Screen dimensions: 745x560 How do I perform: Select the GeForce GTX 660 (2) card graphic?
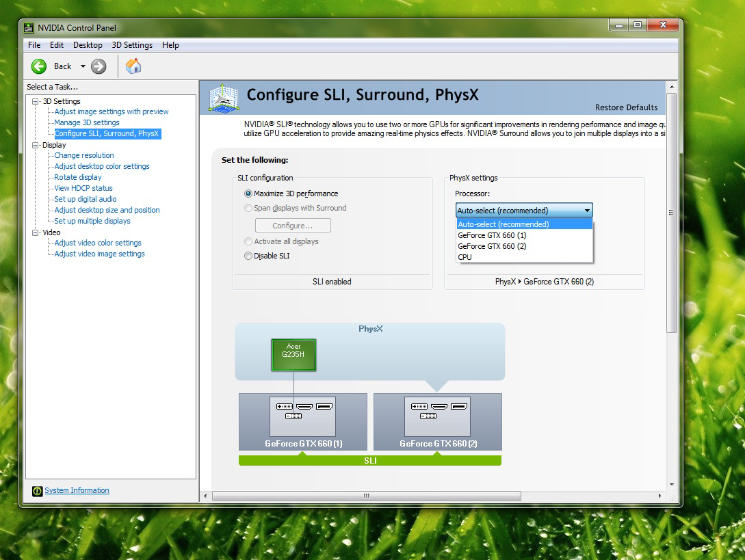pos(438,422)
